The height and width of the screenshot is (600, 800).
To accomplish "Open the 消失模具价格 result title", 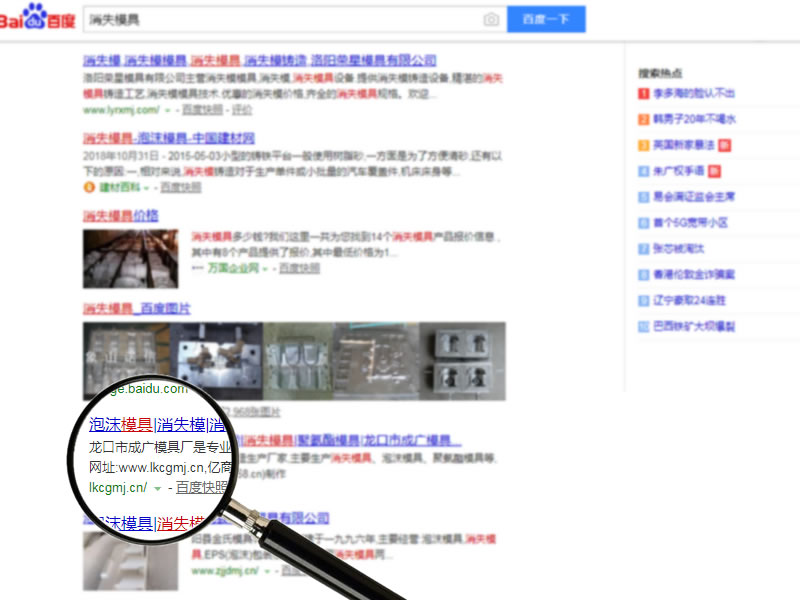I will pyautogui.click(x=121, y=216).
